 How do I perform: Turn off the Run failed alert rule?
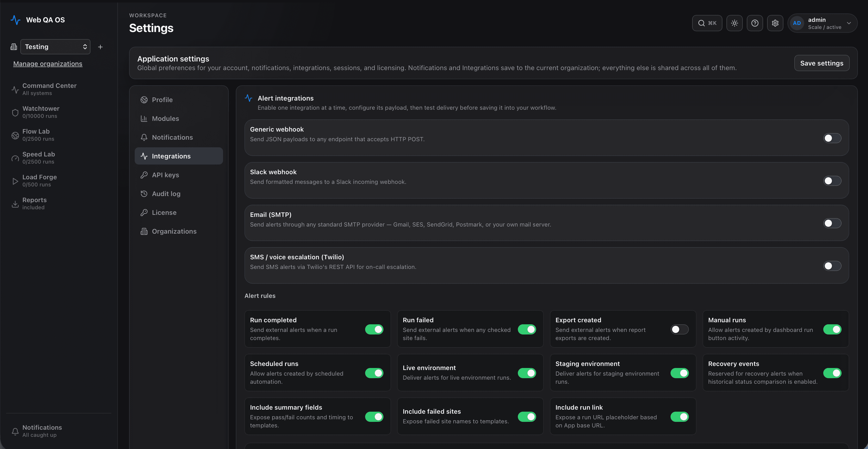[x=527, y=329]
